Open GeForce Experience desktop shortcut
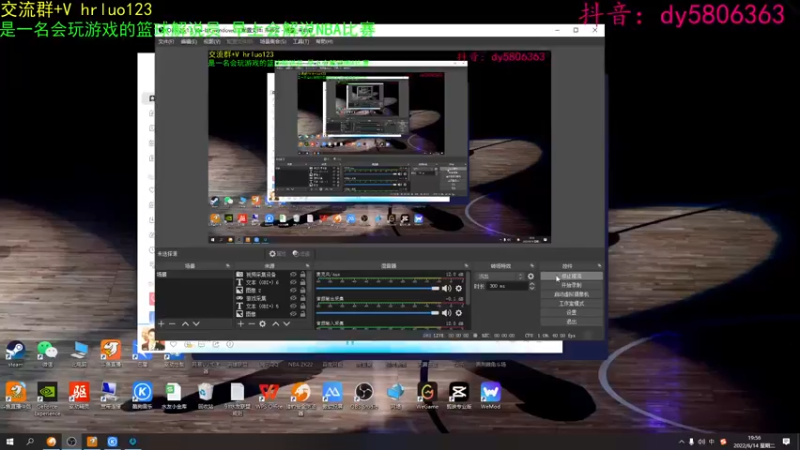This screenshot has width=800, height=450. [47, 399]
